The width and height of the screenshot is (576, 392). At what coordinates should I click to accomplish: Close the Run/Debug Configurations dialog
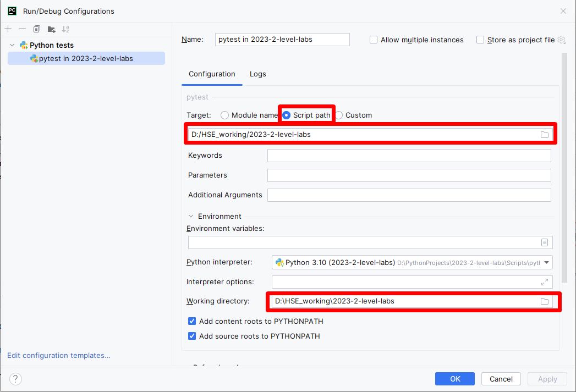point(563,11)
